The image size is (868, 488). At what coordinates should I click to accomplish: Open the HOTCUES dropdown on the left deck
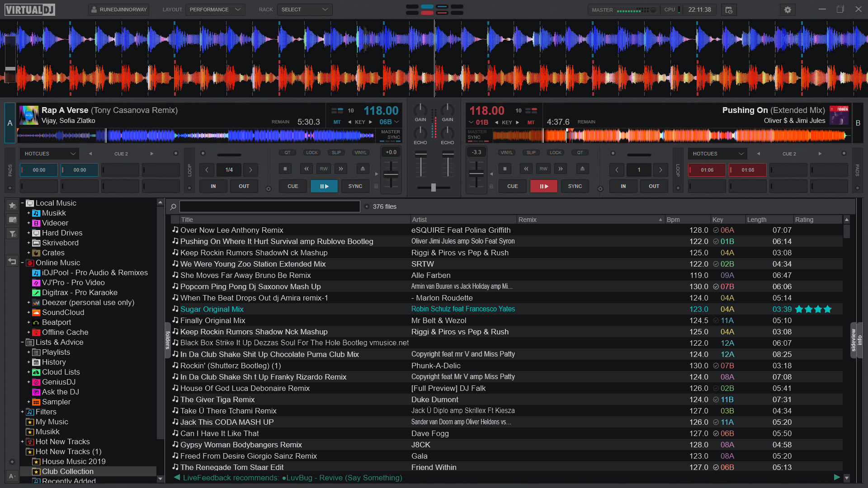(49, 154)
